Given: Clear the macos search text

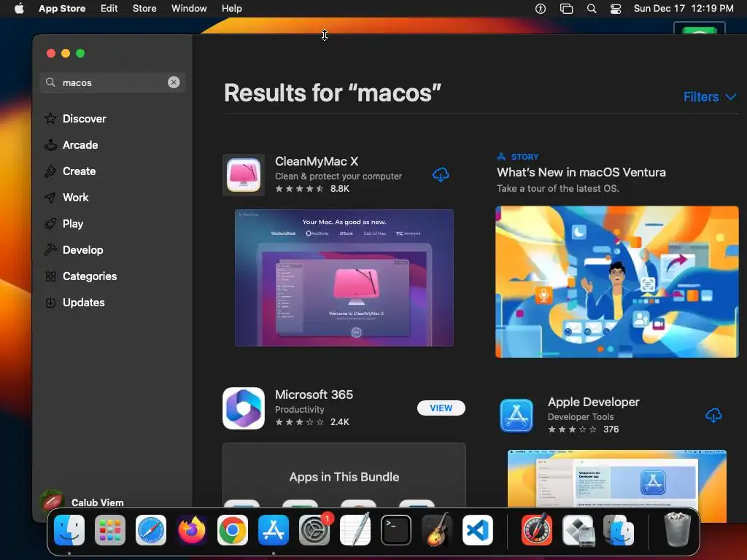Looking at the screenshot, I should point(174,82).
